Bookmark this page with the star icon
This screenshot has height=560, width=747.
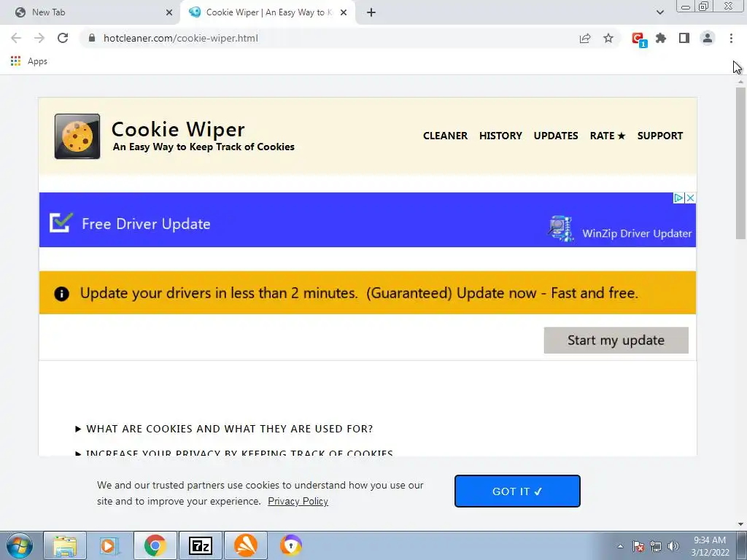[x=608, y=38]
